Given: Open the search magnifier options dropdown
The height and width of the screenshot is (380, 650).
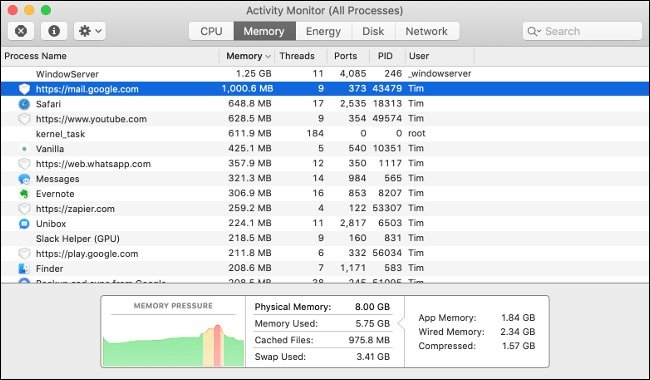Looking at the screenshot, I should [534, 31].
